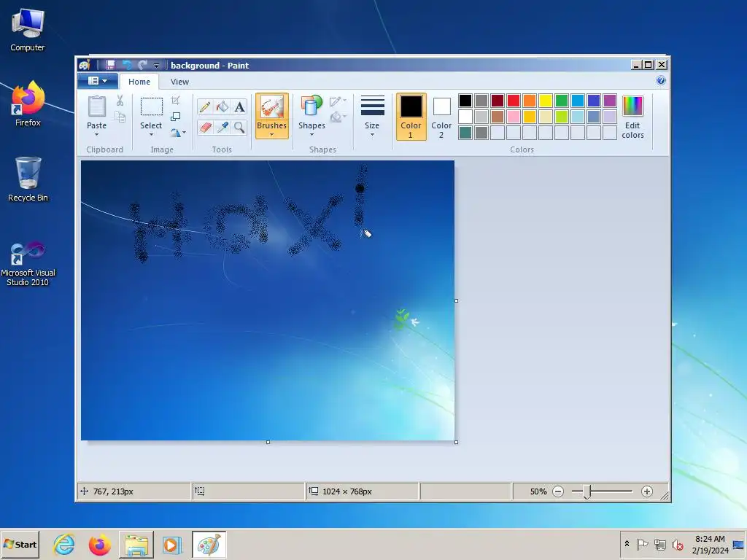Open the Size dropdown
Image resolution: width=747 pixels, height=560 pixels.
[372, 117]
